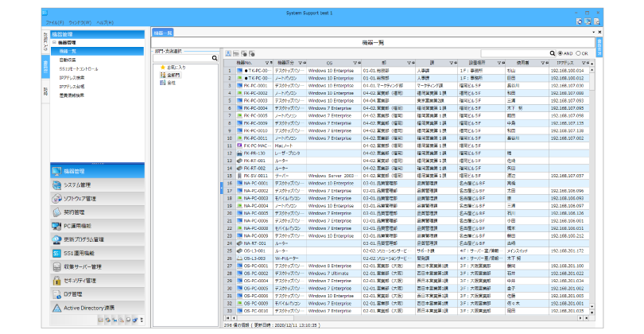Open the ファイル(F) menu
The width and height of the screenshot is (644, 334).
55,22
